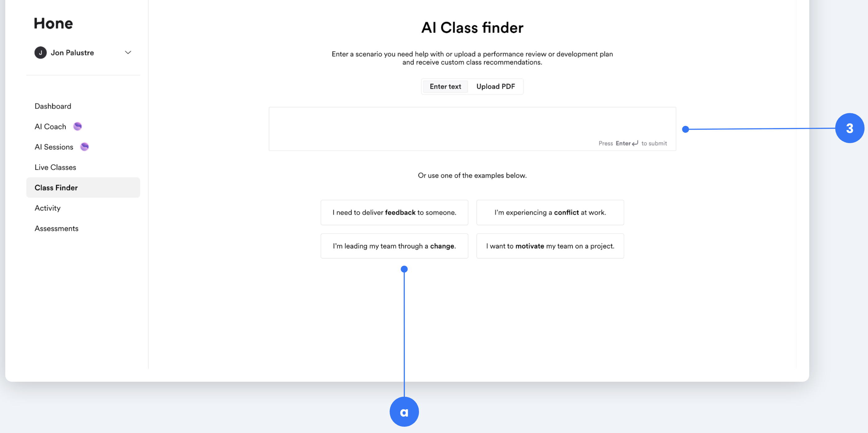
Task: Select the Enter text tab
Action: 445,86
